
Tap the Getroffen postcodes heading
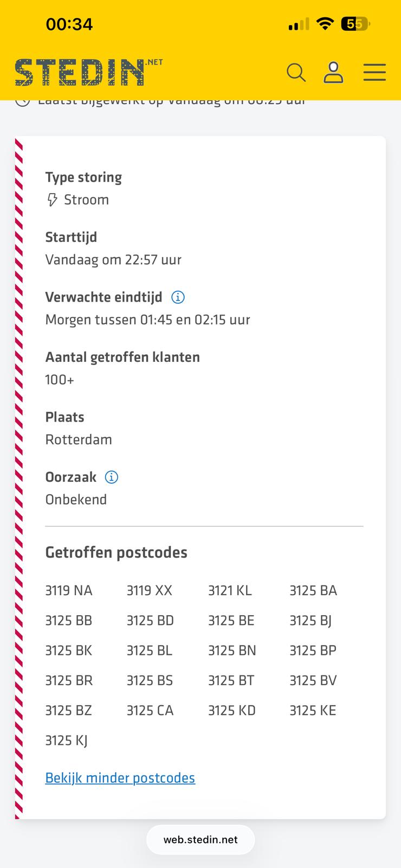click(116, 553)
